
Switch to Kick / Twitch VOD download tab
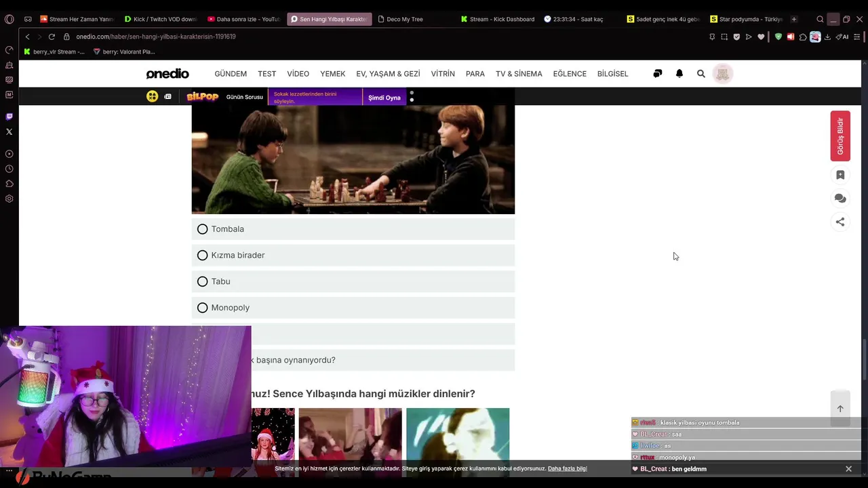[x=160, y=19]
